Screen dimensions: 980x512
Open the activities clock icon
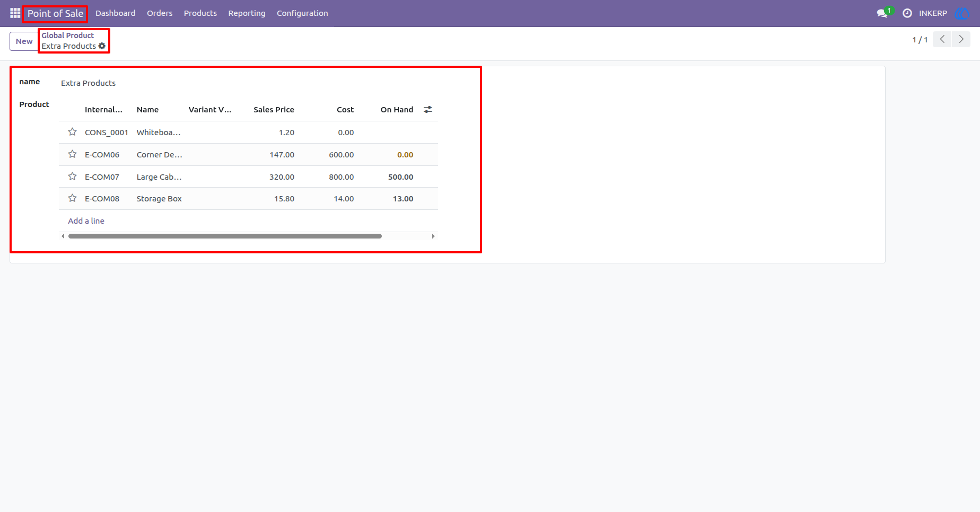click(907, 13)
